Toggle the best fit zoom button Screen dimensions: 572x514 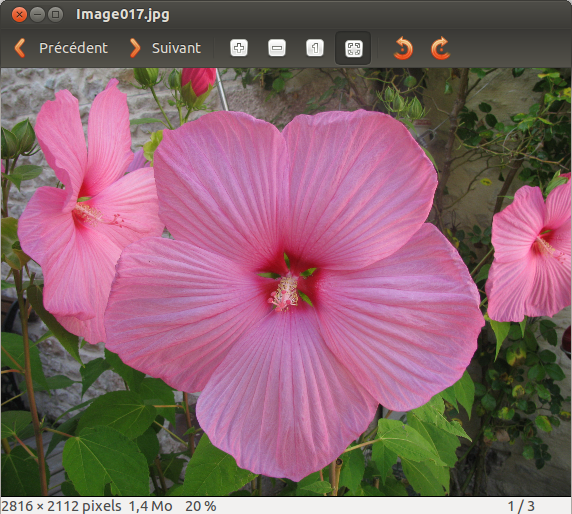pyautogui.click(x=353, y=48)
